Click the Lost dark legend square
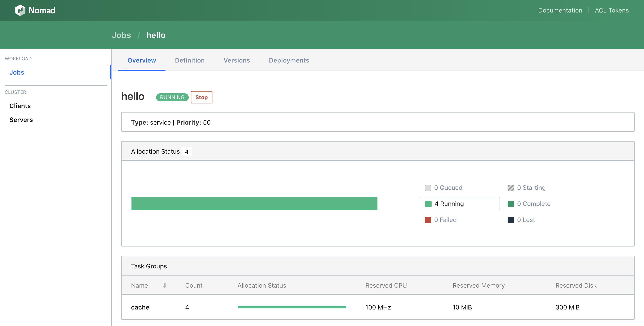This screenshot has width=644, height=326. coord(511,220)
